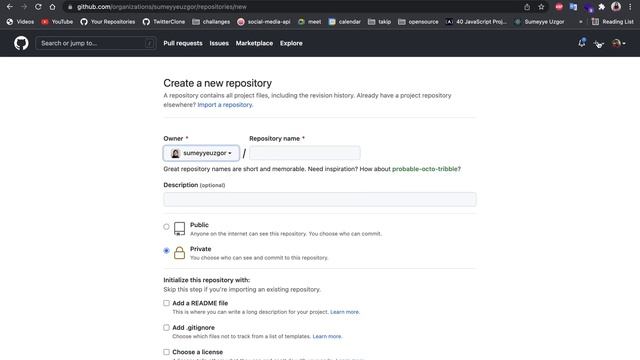The height and width of the screenshot is (360, 640).
Task: Select the Private radio button
Action: (x=166, y=251)
